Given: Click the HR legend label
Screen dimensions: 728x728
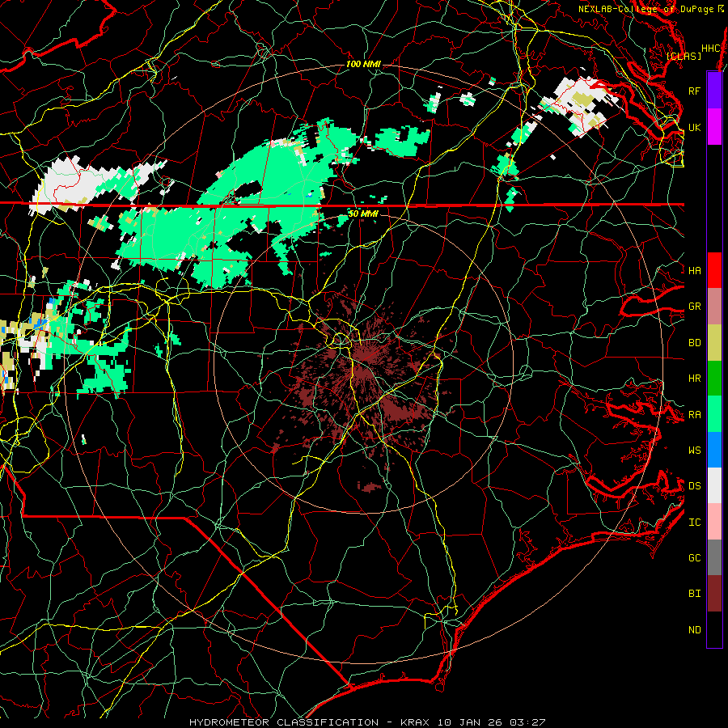Looking at the screenshot, I should pos(694,379).
